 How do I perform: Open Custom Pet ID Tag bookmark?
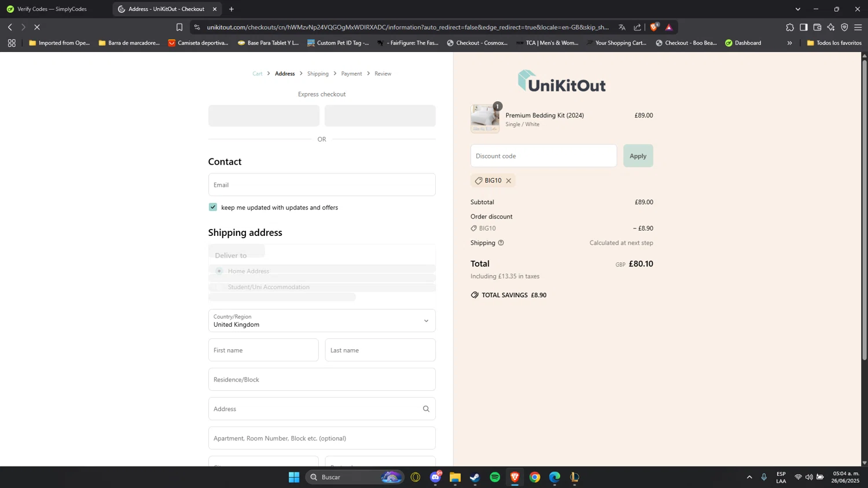click(x=338, y=43)
